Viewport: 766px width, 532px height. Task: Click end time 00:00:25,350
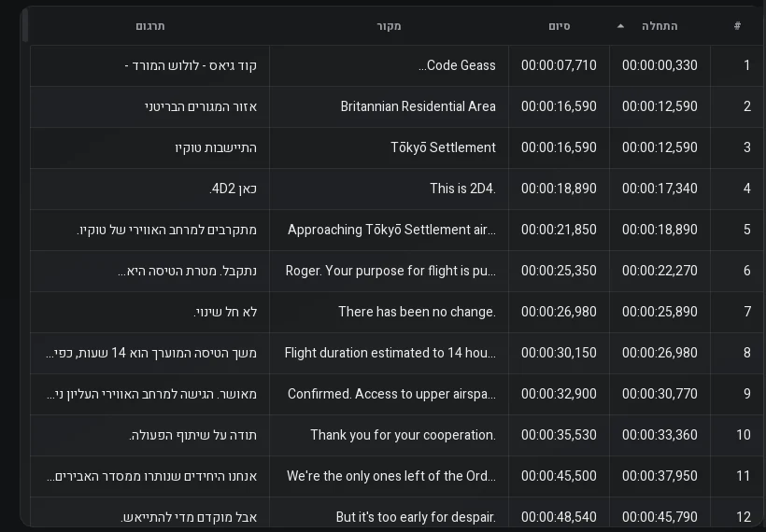point(559,271)
